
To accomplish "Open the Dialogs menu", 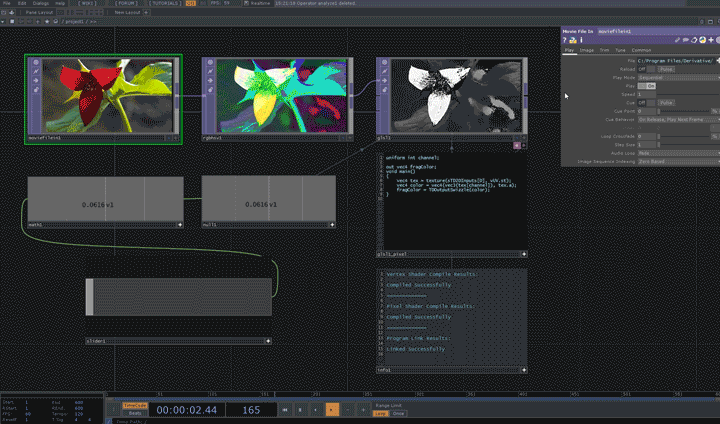I will point(41,3).
